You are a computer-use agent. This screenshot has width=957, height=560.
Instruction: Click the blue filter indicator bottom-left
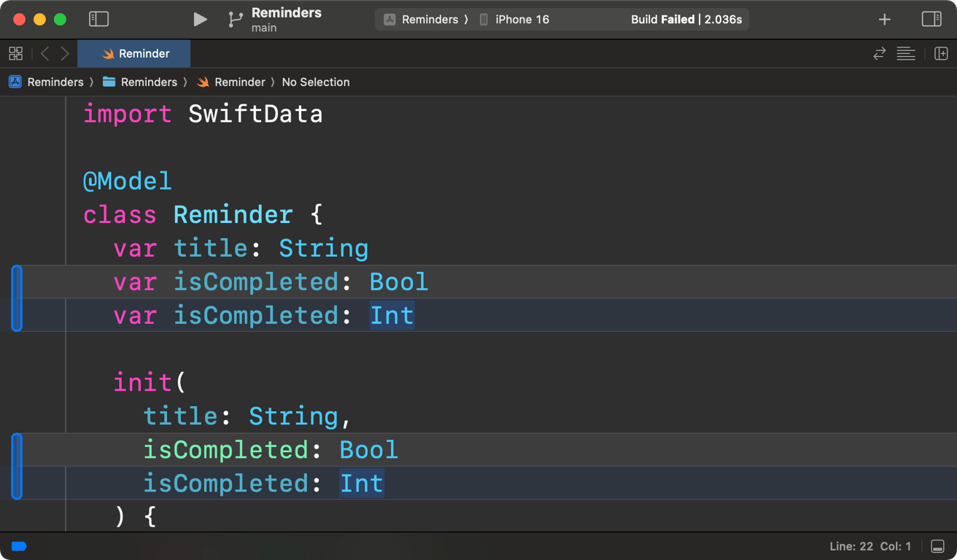pos(19,546)
